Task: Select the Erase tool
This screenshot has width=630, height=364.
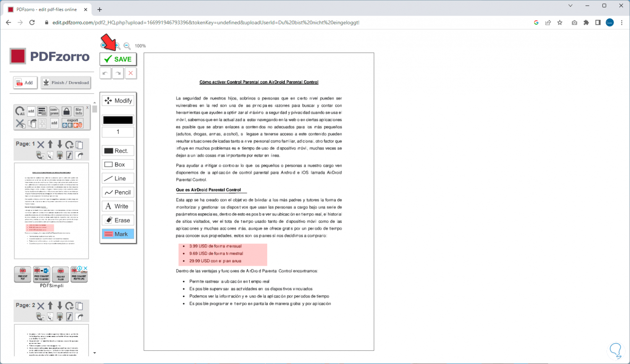Action: 118,220
